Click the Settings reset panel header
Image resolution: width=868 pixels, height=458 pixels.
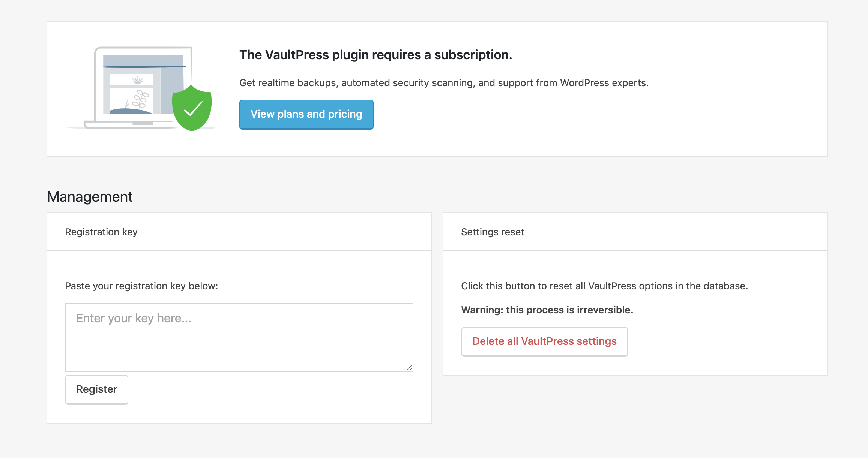(x=635, y=232)
